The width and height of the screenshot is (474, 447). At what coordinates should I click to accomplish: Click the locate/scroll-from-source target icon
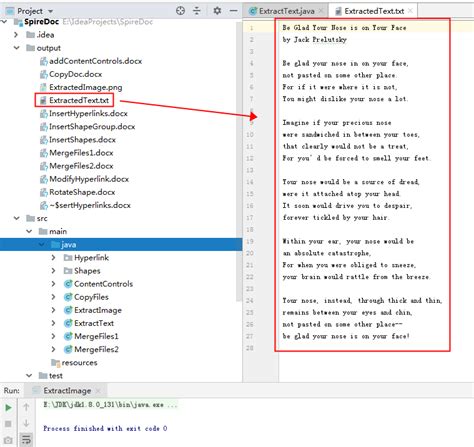coord(180,11)
